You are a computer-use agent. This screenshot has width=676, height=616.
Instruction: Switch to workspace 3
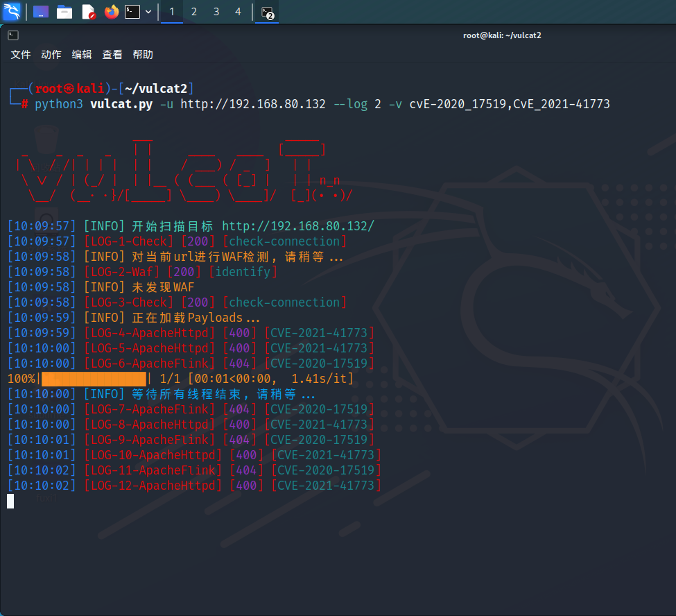coord(216,12)
